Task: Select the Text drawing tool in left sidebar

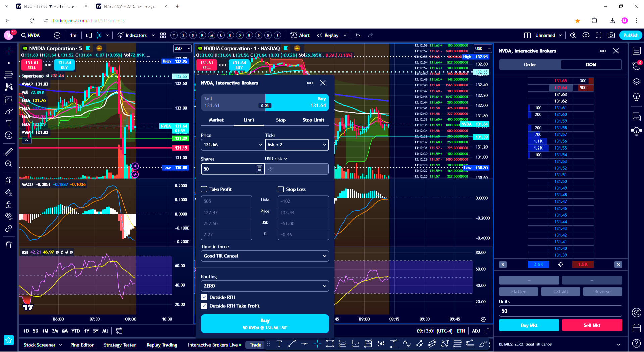Action: 9,123
